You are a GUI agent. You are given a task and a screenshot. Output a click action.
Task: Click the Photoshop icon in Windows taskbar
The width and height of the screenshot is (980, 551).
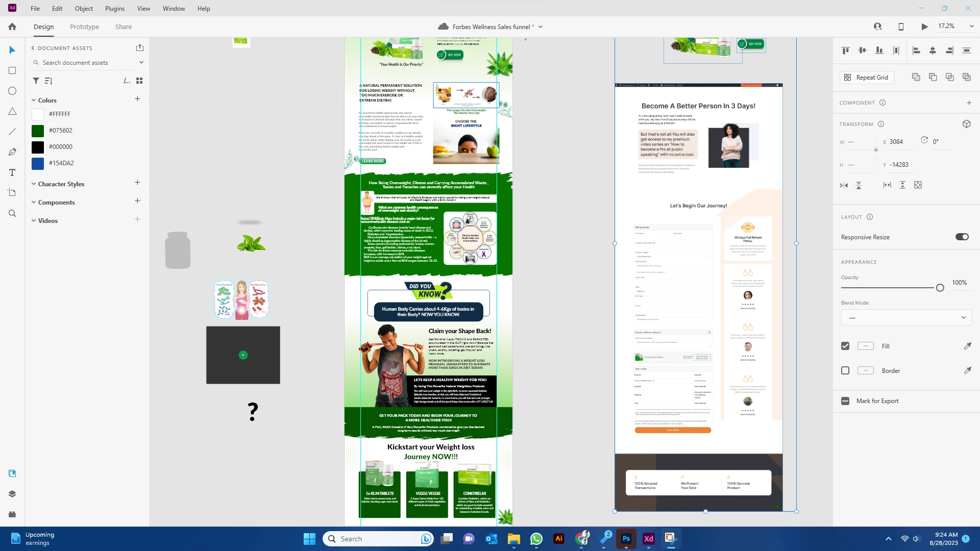pos(627,538)
